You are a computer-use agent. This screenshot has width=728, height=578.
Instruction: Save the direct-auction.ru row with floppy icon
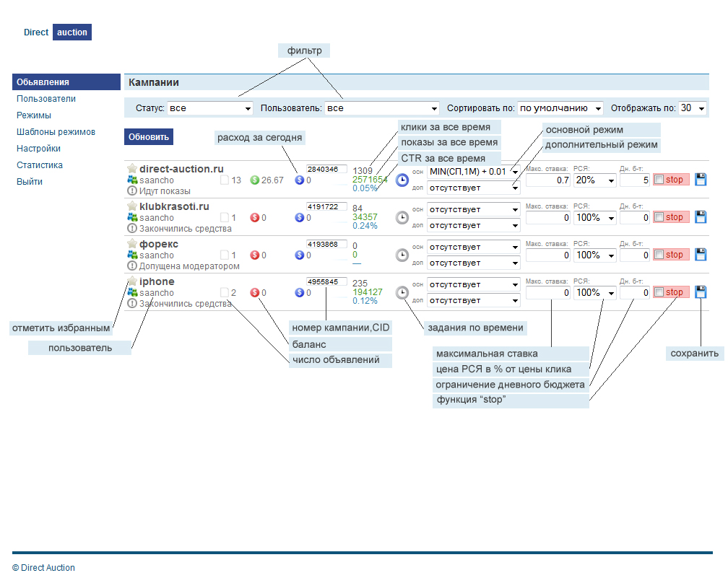pos(701,179)
